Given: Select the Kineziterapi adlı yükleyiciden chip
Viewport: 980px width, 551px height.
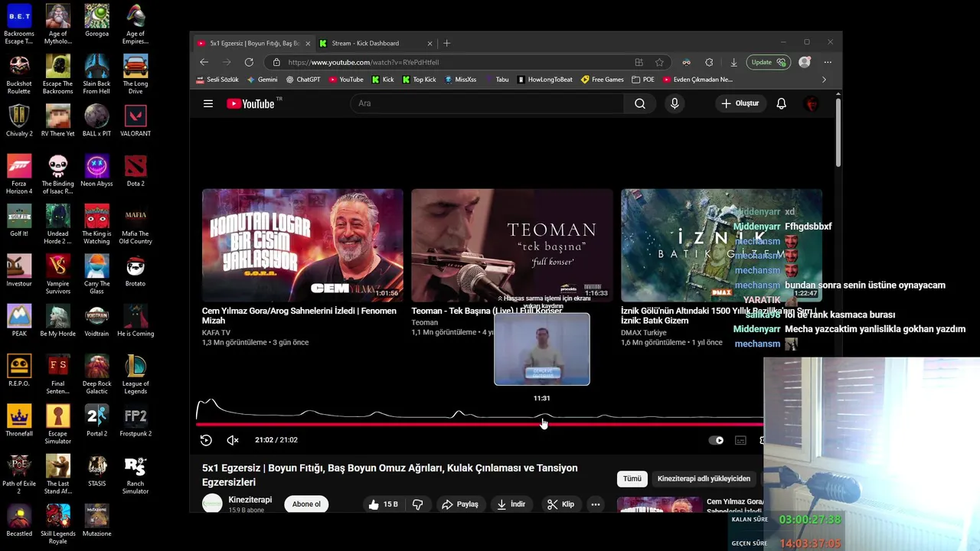Looking at the screenshot, I should [704, 479].
